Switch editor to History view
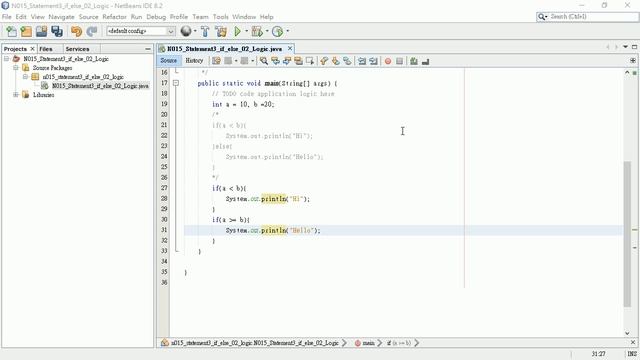Image resolution: width=640 pixels, height=360 pixels. coord(194,60)
